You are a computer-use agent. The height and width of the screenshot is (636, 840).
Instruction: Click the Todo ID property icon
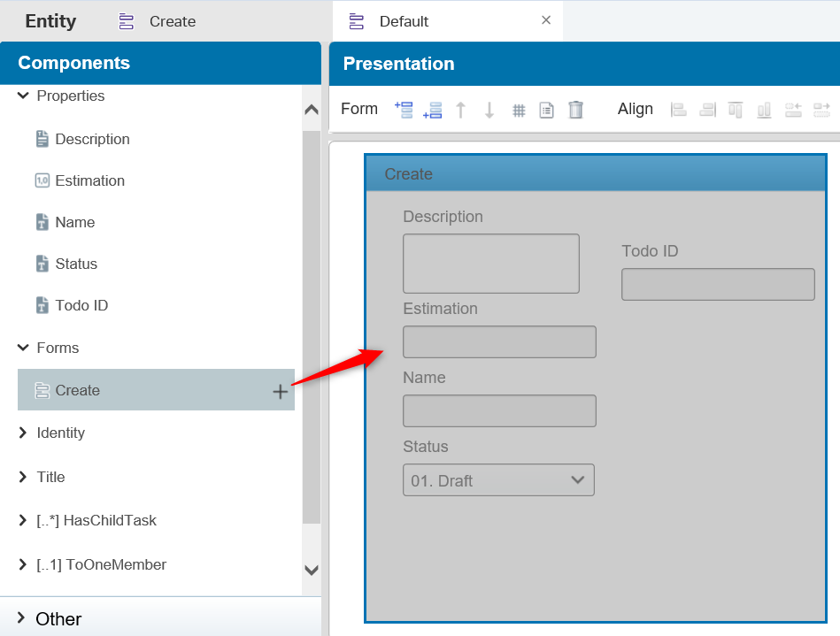pos(42,305)
